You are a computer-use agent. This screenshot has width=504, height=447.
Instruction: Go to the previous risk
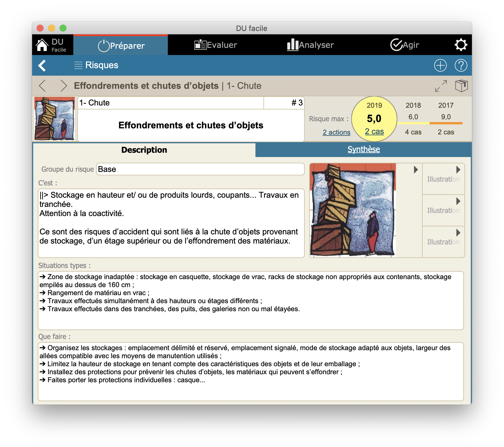(x=42, y=86)
